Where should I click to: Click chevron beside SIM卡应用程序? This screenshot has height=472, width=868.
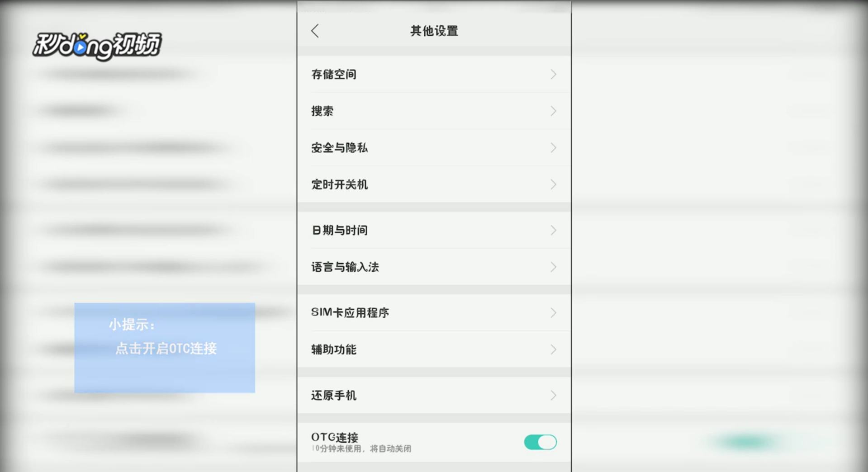tap(553, 312)
